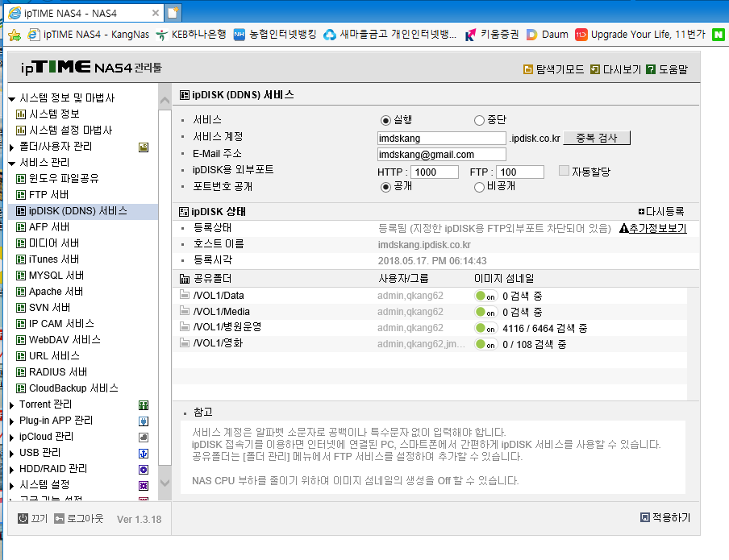Click the USB 관리 anchor icon
This screenshot has width=729, height=560.
pyautogui.click(x=144, y=454)
